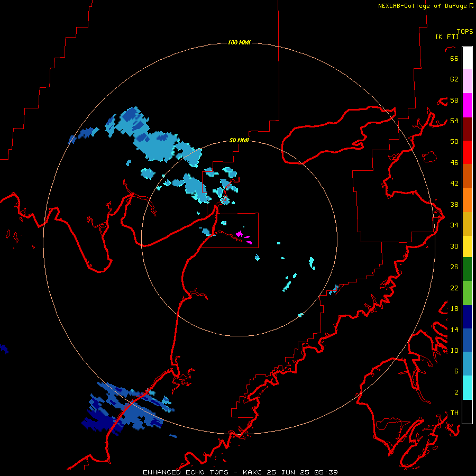Screen dimensions: 476x476
Task: Click the legend value '54'
Action: pos(454,121)
